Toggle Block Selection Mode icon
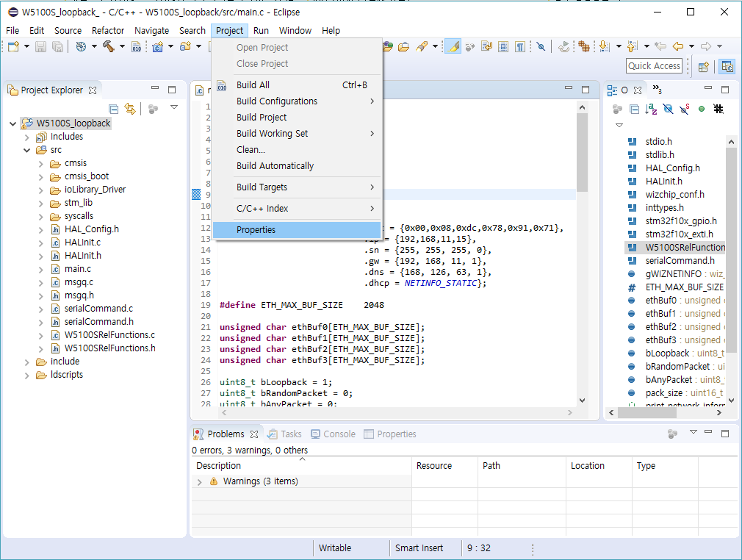 [503, 46]
